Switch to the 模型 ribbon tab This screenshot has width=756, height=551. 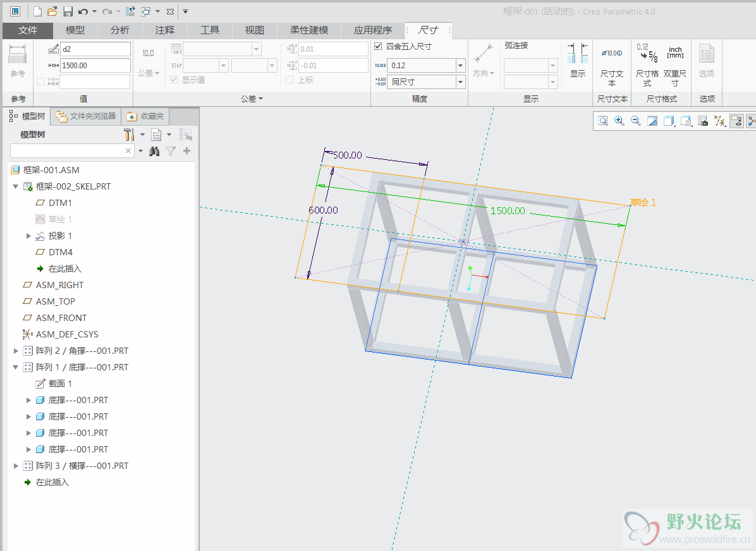tap(75, 30)
